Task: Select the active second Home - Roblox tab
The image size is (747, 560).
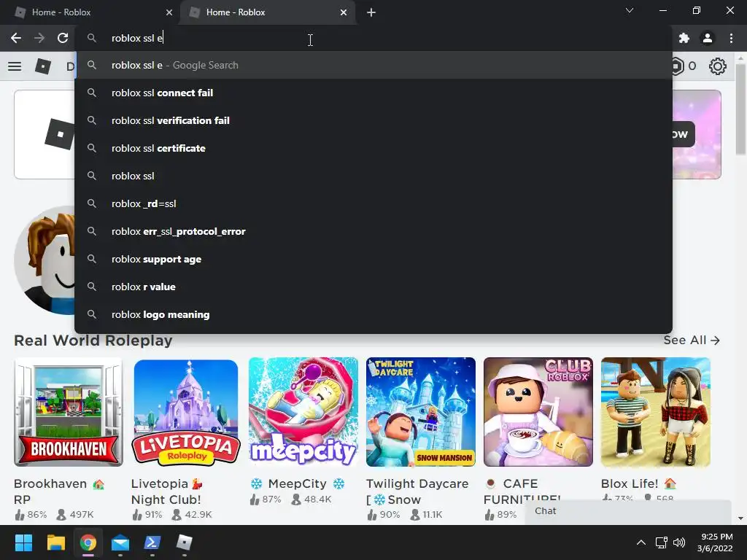Action: tap(267, 12)
